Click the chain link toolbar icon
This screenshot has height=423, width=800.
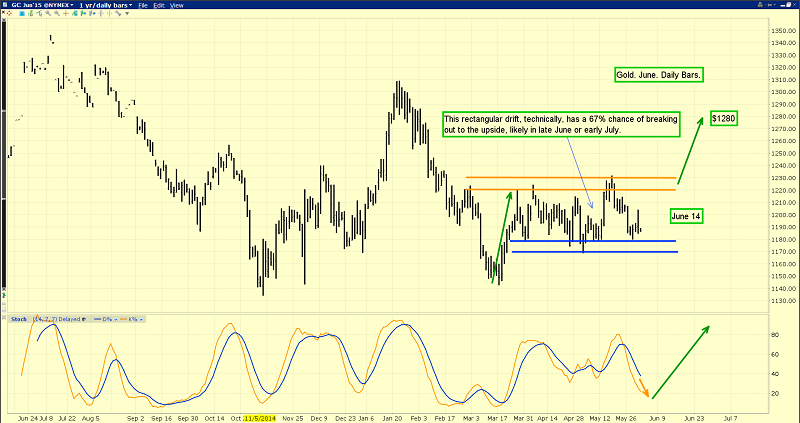[x=118, y=13]
